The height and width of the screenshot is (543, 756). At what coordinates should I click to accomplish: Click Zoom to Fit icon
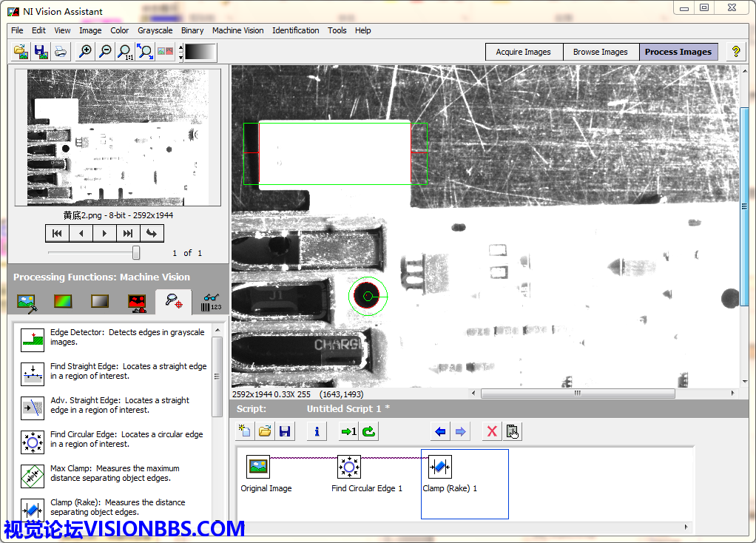tap(145, 52)
